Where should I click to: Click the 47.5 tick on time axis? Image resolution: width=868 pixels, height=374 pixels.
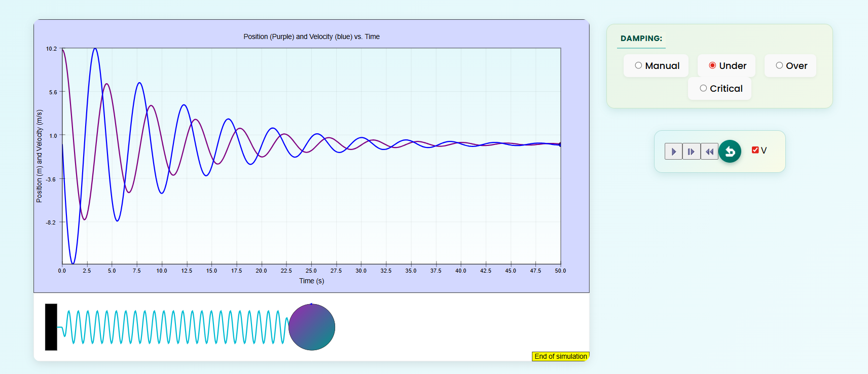[x=535, y=271]
